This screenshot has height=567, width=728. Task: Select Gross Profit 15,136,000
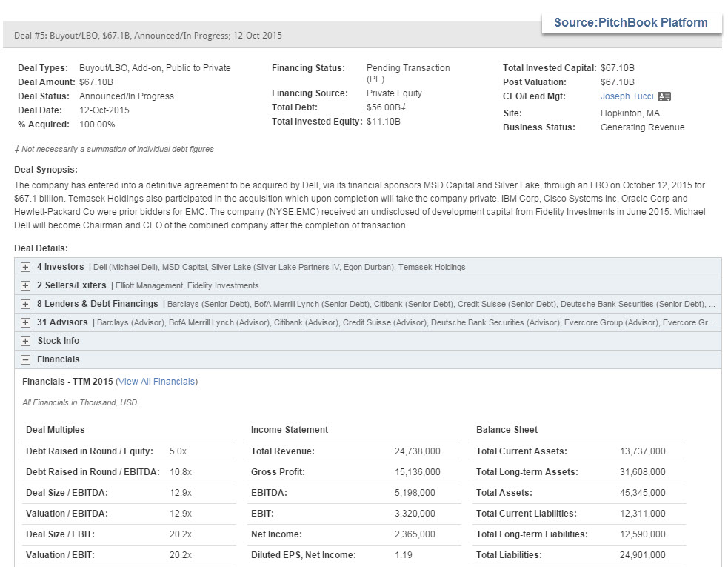click(418, 472)
